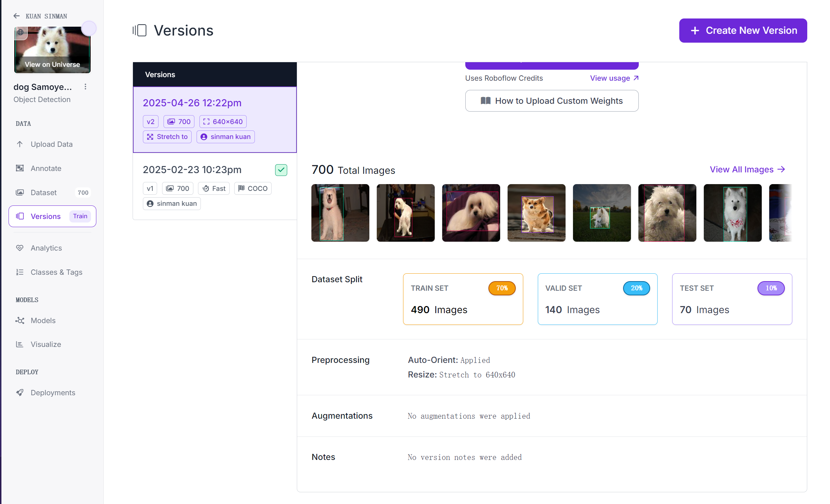Open the Analytics heart-pulse icon

(x=20, y=248)
